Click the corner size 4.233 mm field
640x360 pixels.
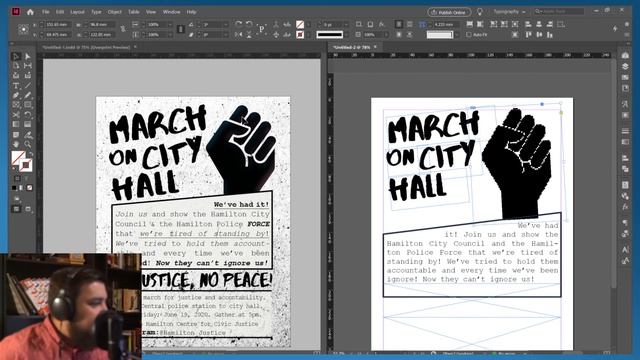pos(446,24)
